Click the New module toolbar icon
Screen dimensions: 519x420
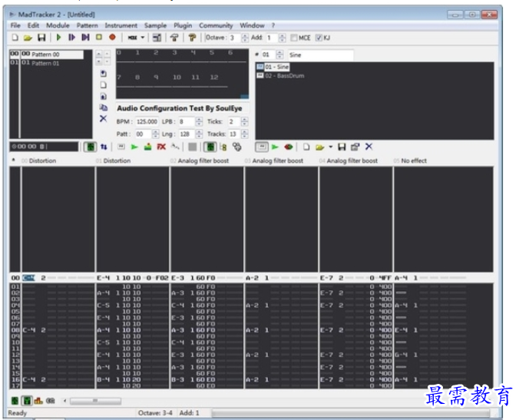[x=15, y=38]
